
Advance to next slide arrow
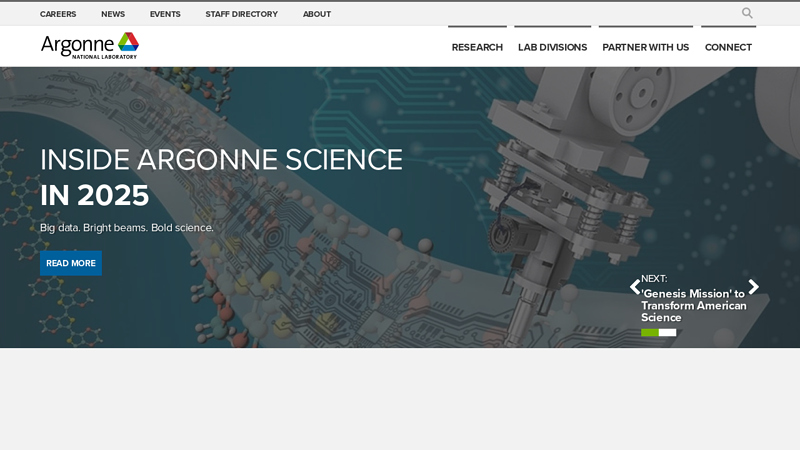754,287
